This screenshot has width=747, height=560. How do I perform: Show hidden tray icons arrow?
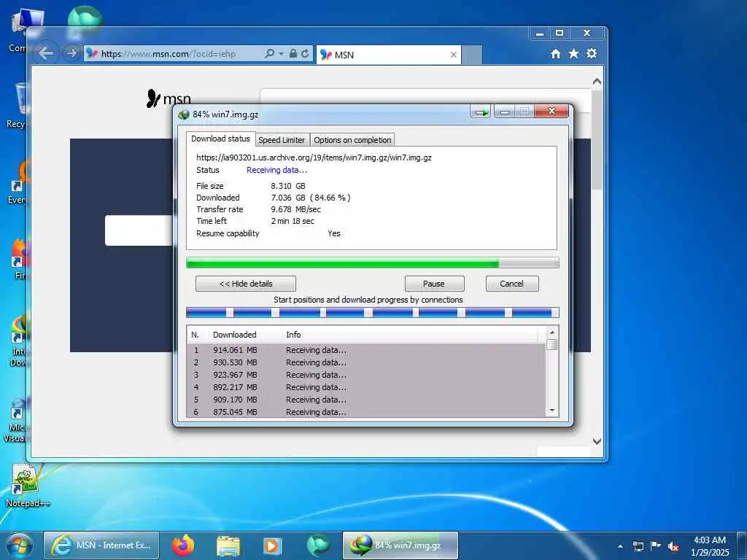point(620,546)
